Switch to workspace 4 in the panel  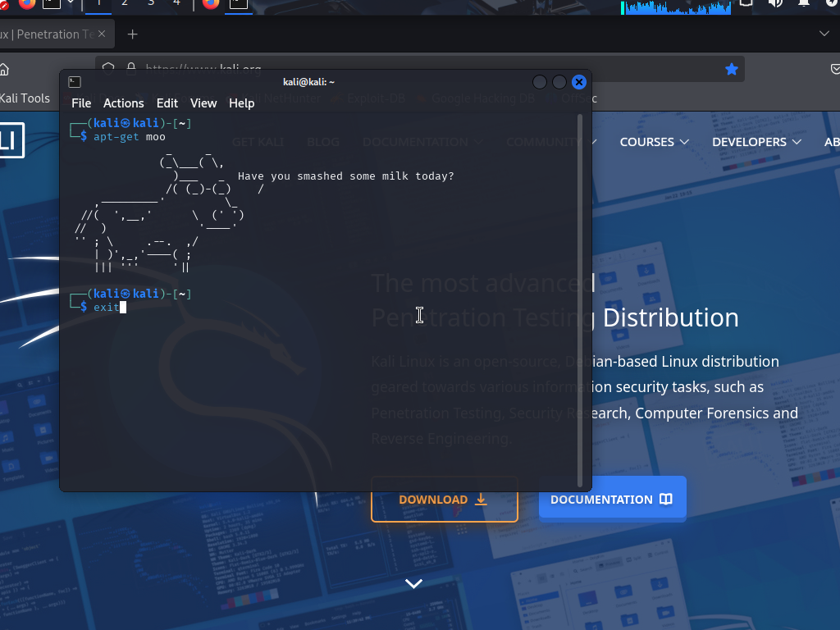(x=176, y=3)
